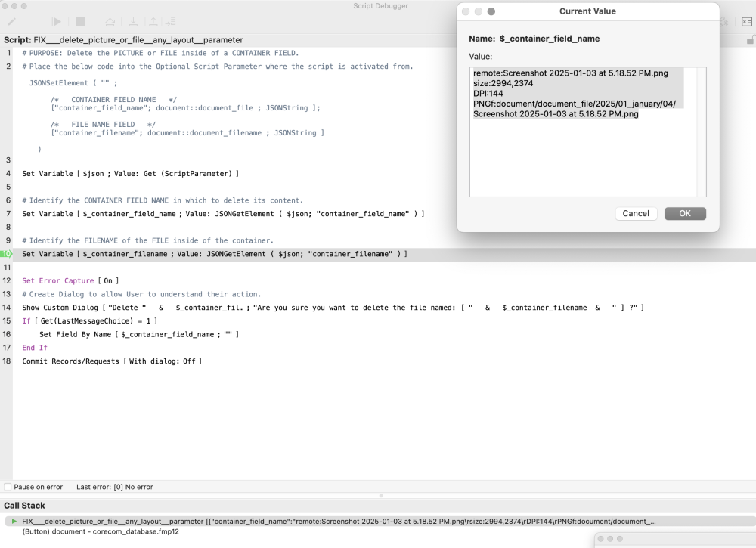Click OK in the Current Value dialog
This screenshot has height=548, width=756.
684,213
